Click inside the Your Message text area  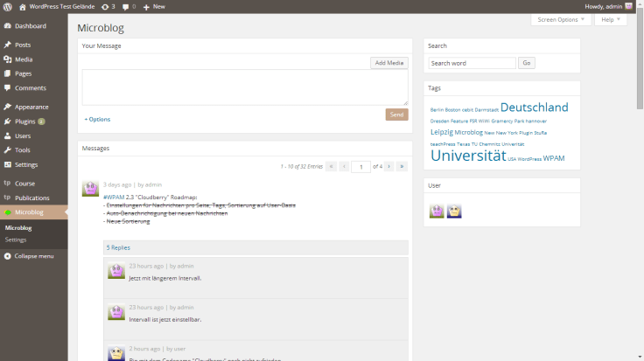point(245,87)
